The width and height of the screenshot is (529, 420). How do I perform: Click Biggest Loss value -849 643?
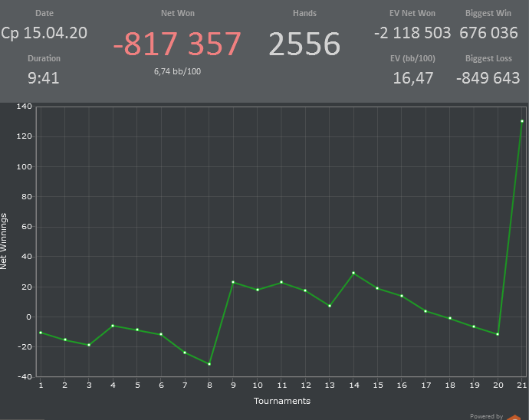(488, 78)
